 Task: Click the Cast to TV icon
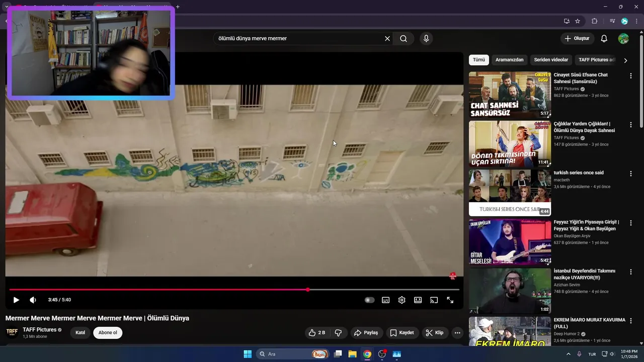tap(434, 300)
